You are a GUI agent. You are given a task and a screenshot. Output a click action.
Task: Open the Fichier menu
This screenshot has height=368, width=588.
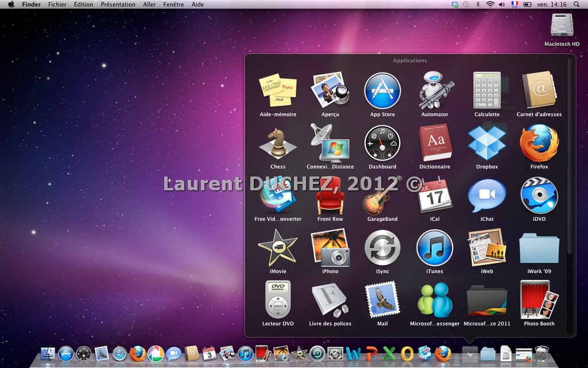(x=57, y=5)
